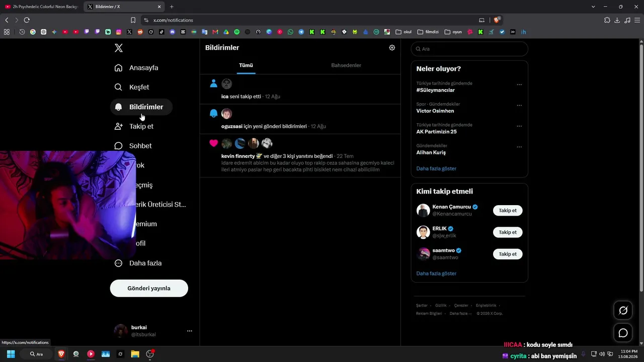The image size is (644, 362).
Task: Go back with the browser back arrow
Action: click(x=7, y=20)
